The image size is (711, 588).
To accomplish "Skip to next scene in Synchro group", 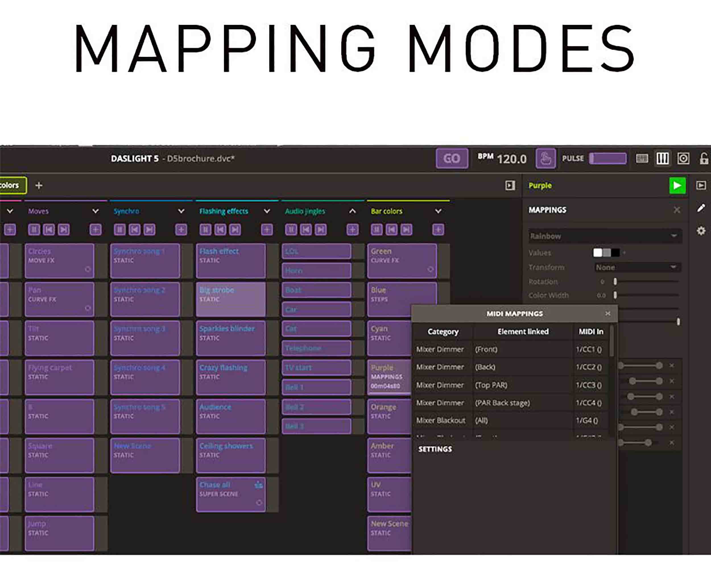I will click(149, 230).
